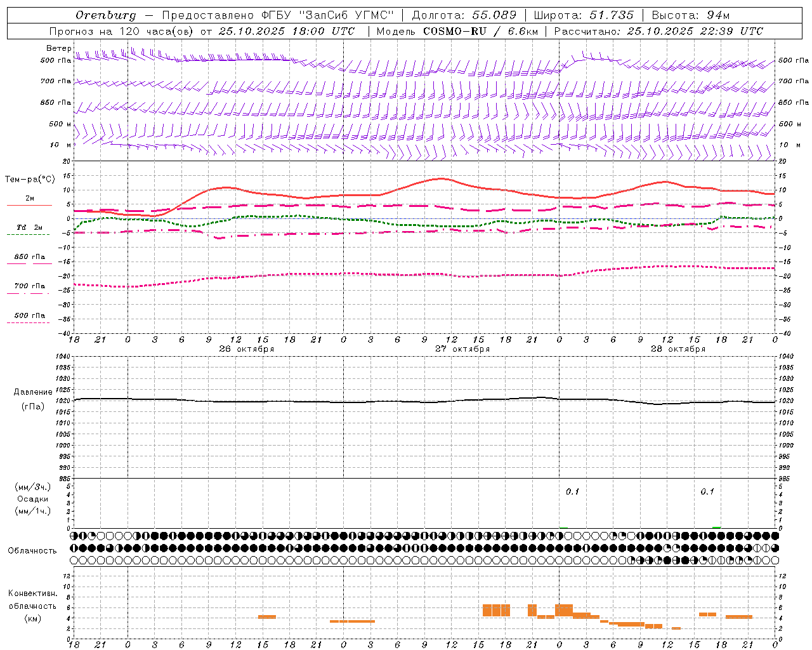812x650 pixels.
Task: Select the Давление pressure panel label
Action: (33, 392)
